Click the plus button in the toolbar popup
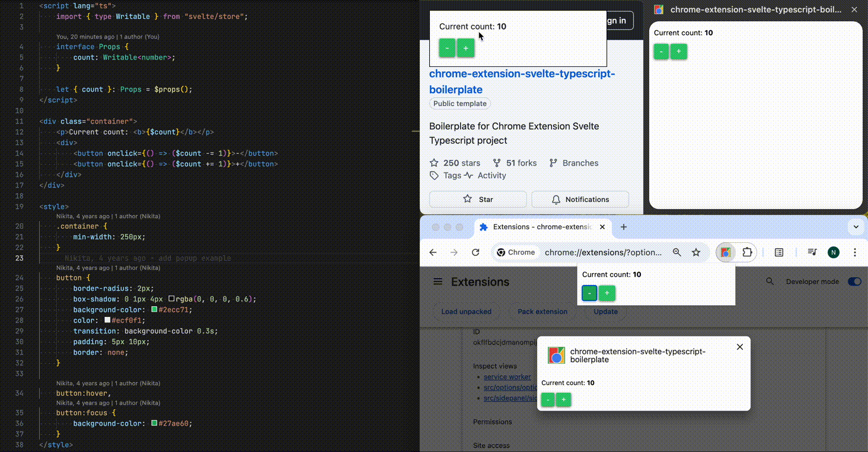Viewport: 868px width, 452px height. pyautogui.click(x=607, y=293)
